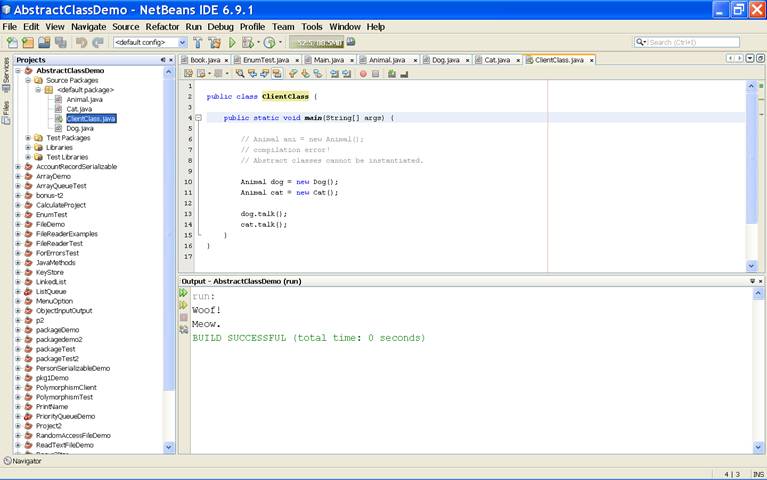767x480 pixels.
Task: Open the Refactor menu
Action: click(x=163, y=26)
